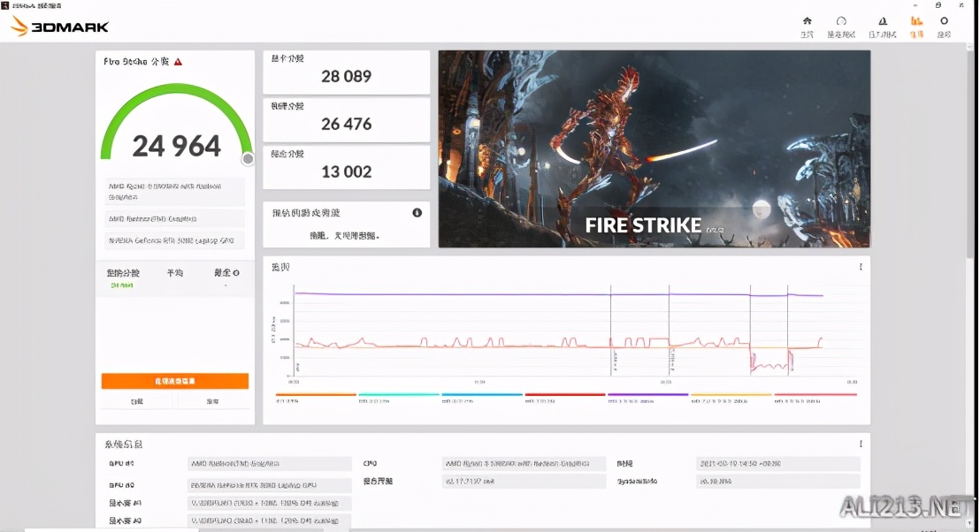Click the left button under the orange button (Load)
Screen dimensions: 980x532
pyautogui.click(x=137, y=401)
